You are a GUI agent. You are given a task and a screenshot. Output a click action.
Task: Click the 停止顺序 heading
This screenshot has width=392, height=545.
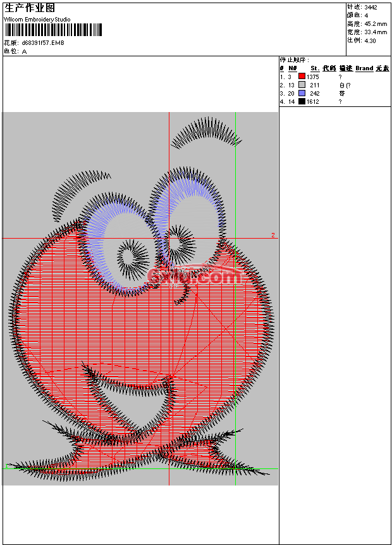295,60
